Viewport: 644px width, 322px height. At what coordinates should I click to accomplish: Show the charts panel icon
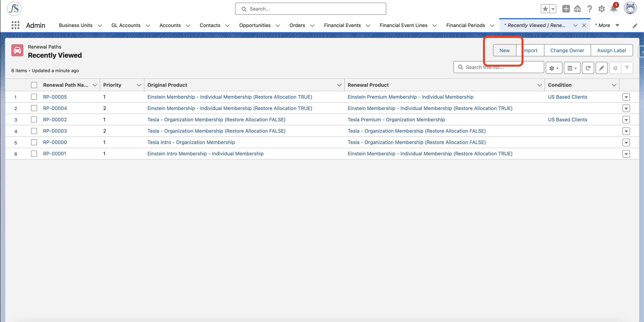[615, 68]
